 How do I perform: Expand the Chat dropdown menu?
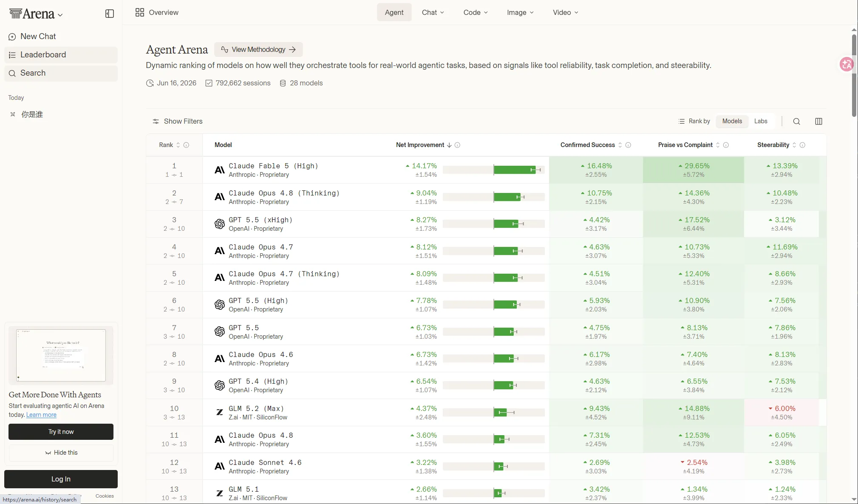pos(433,12)
